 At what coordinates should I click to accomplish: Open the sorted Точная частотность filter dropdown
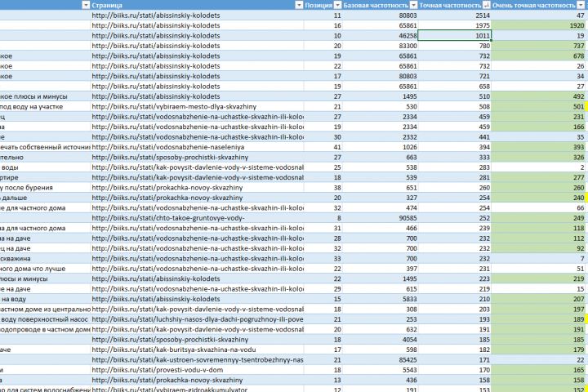tap(487, 5)
